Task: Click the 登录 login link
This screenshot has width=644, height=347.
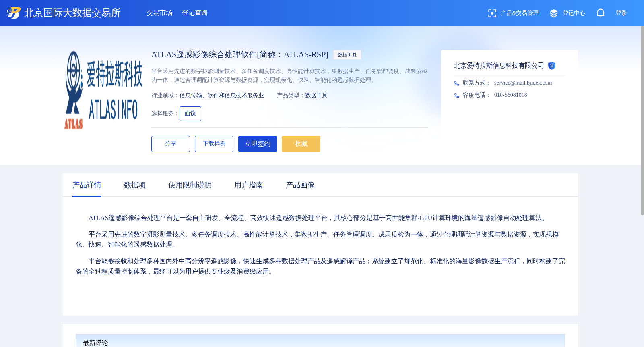Action: (x=621, y=13)
